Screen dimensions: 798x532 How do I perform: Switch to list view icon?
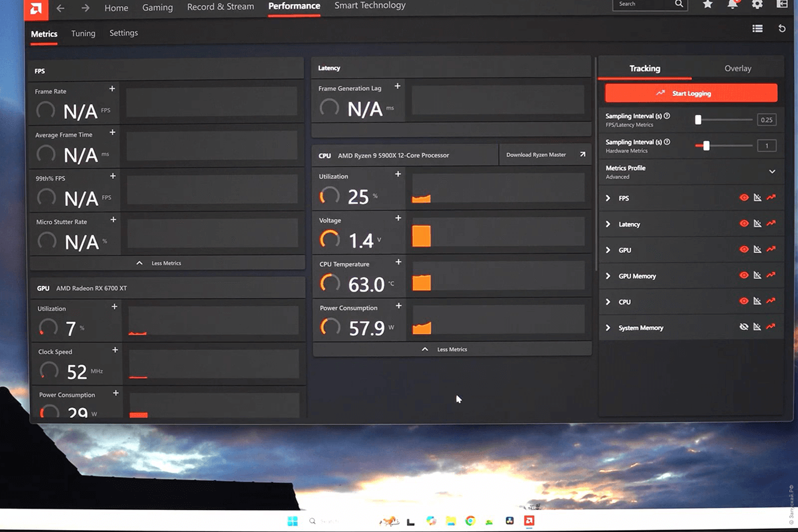tap(757, 29)
